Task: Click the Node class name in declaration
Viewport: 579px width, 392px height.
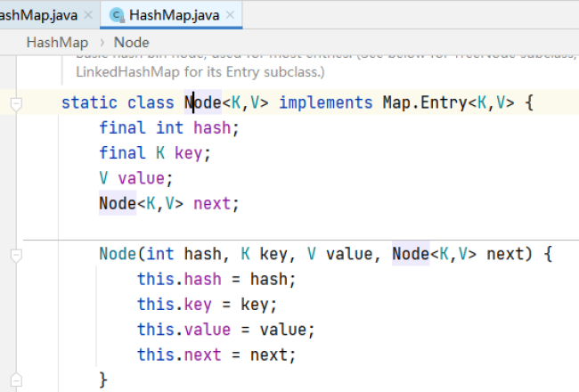Action: tap(203, 102)
